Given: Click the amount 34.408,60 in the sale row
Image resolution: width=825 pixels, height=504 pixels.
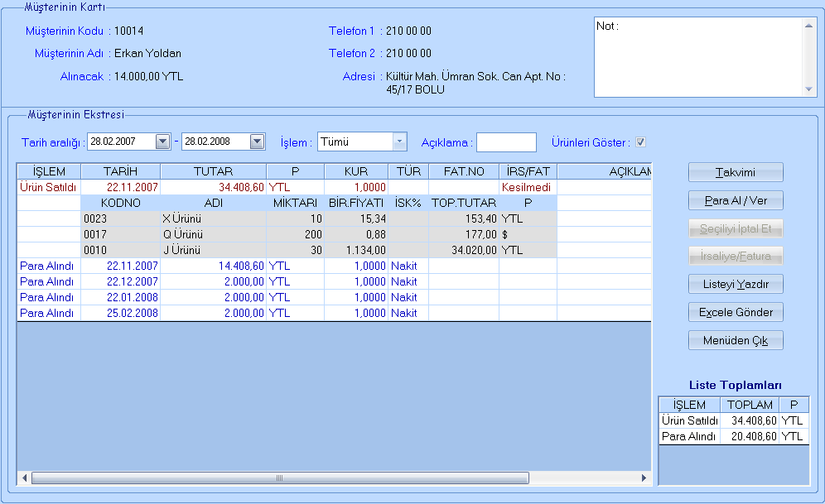Looking at the screenshot, I should point(241,187).
